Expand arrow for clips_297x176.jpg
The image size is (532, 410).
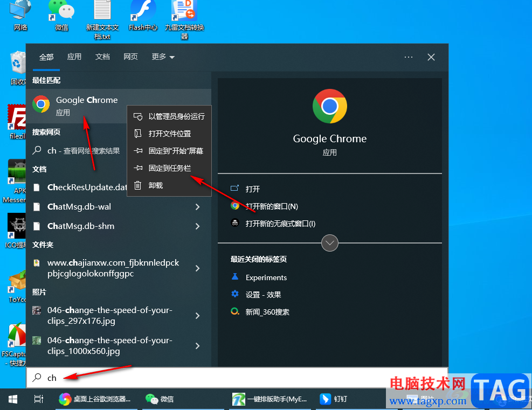click(x=197, y=316)
